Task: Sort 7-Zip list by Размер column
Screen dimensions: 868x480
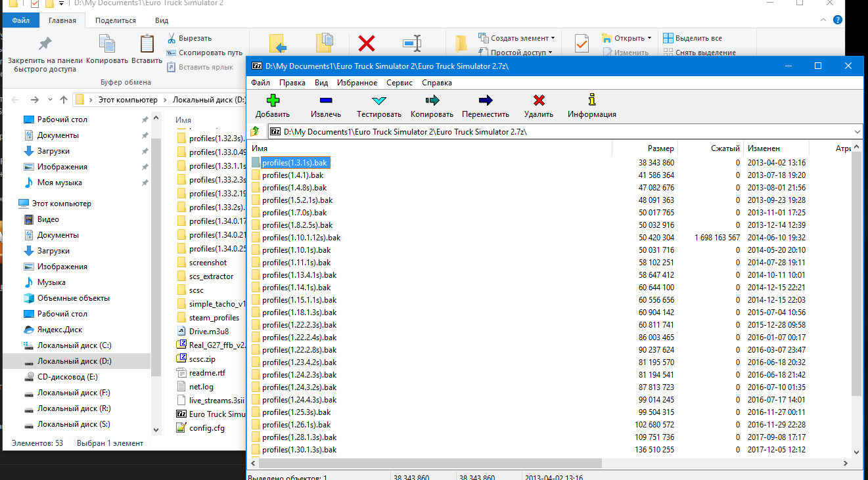Action: tap(645, 148)
